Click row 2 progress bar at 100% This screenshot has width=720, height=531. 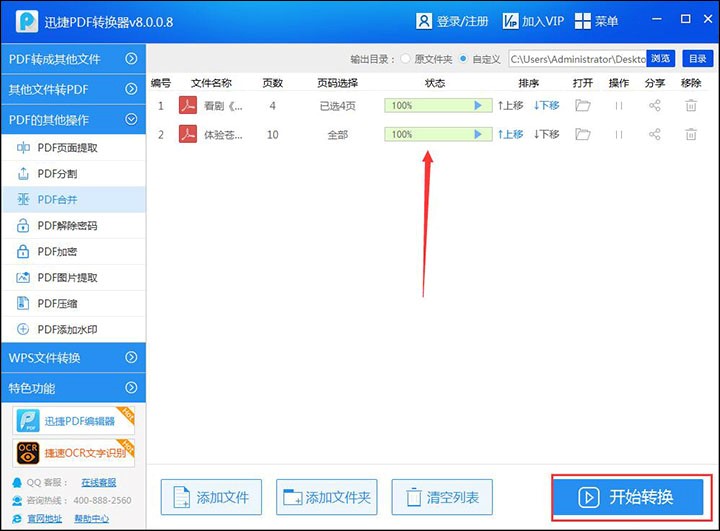pos(438,134)
